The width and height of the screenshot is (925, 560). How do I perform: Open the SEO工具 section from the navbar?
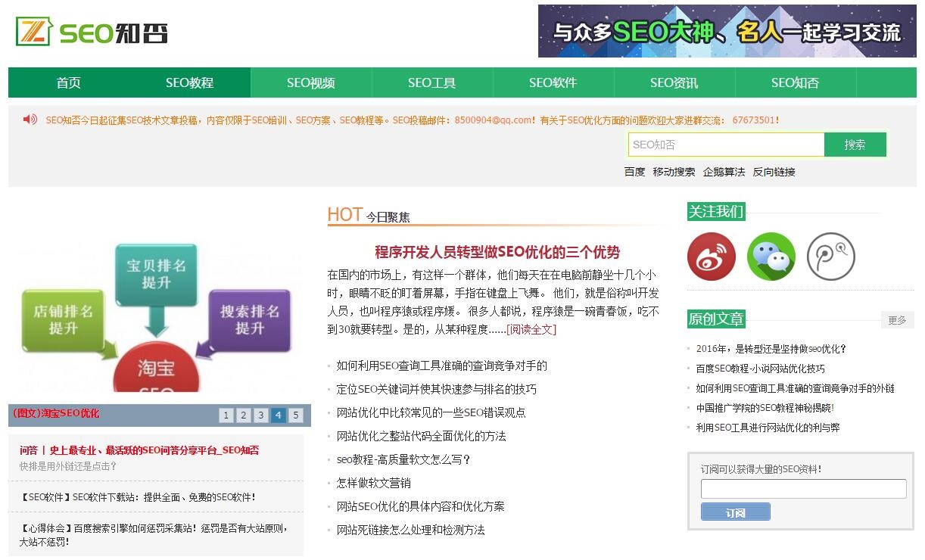(431, 83)
